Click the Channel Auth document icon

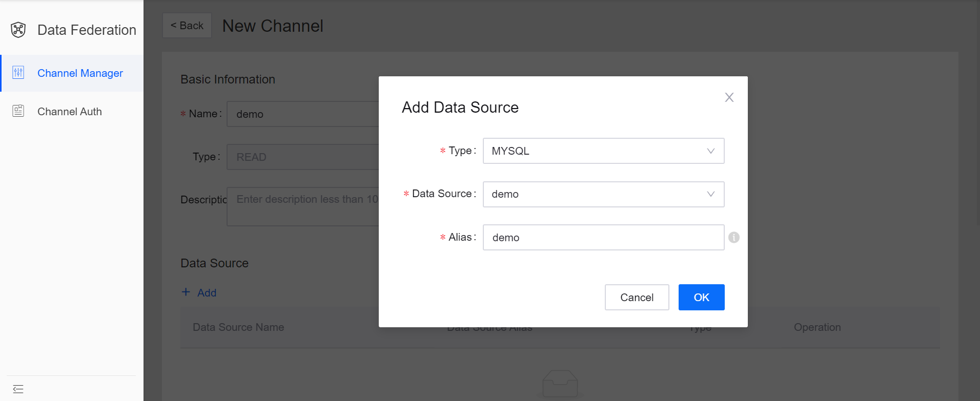[x=18, y=111]
